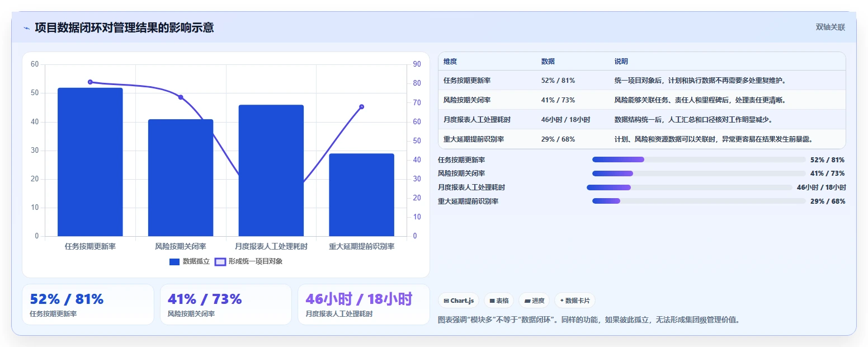Viewport: 868px width, 347px height.
Task: Click the progress label 重大延期提前识别率
Action: tap(468, 201)
